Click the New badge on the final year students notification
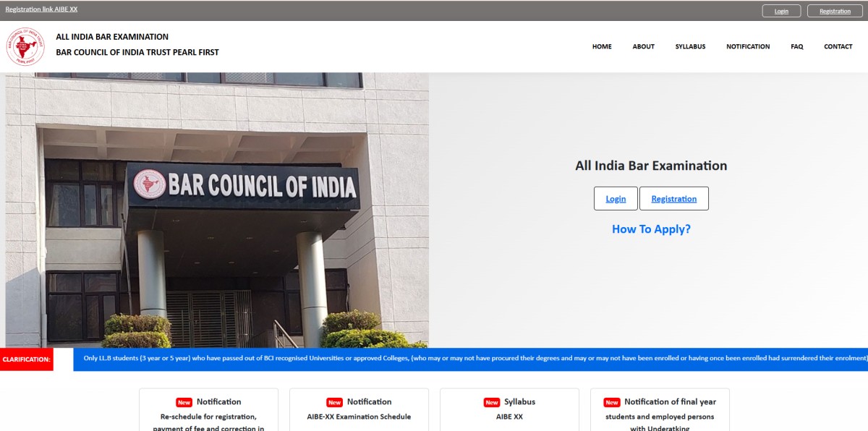 coord(611,401)
